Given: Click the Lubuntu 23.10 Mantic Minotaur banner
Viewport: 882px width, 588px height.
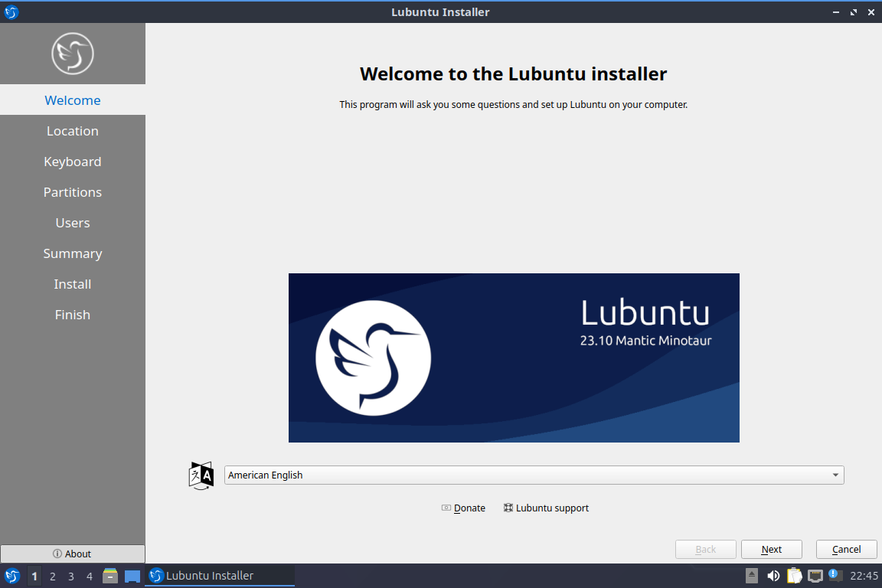Looking at the screenshot, I should point(514,358).
